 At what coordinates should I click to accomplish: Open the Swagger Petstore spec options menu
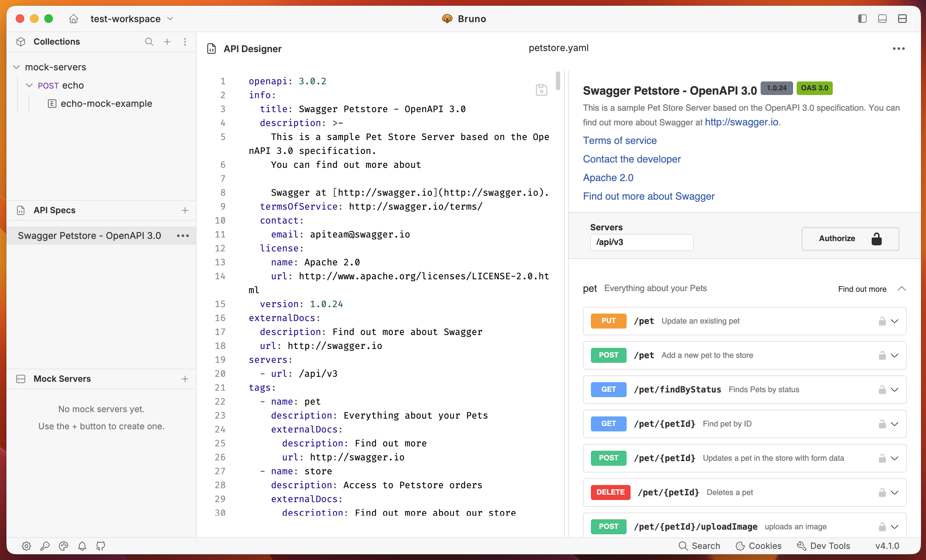pyautogui.click(x=183, y=235)
